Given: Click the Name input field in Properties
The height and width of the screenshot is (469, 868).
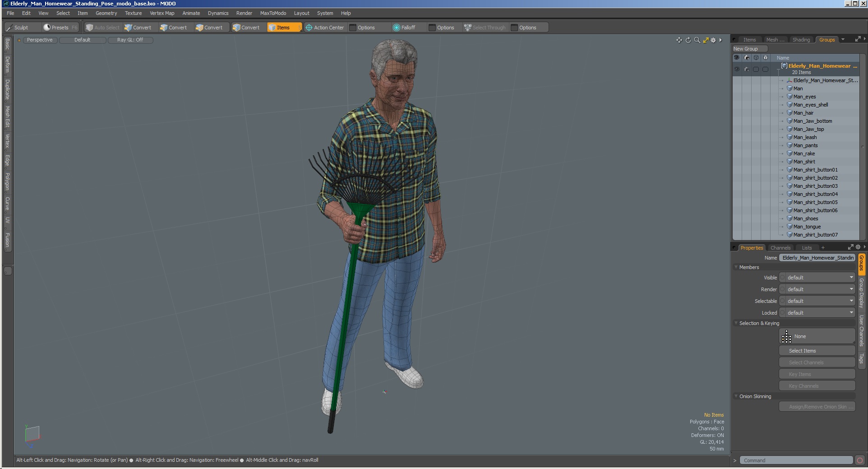Looking at the screenshot, I should pyautogui.click(x=817, y=258).
